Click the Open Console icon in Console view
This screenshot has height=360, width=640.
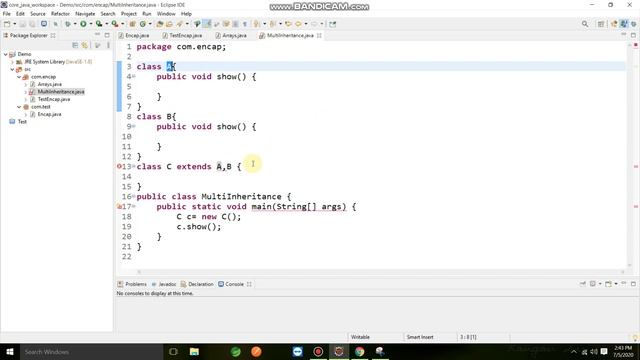pos(609,284)
